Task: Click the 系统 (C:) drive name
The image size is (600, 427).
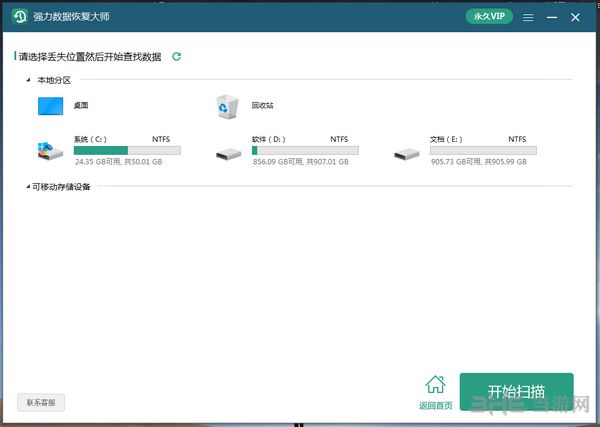Action: 90,139
